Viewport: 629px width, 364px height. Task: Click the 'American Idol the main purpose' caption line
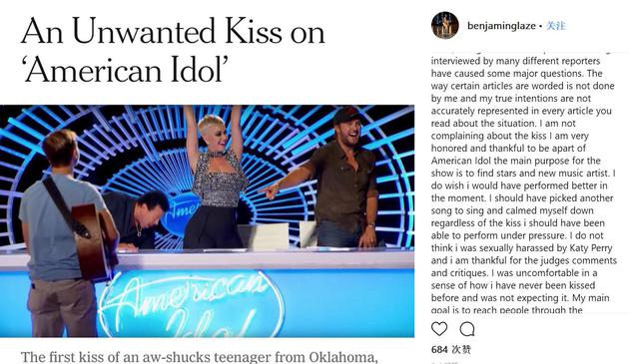[515, 161]
